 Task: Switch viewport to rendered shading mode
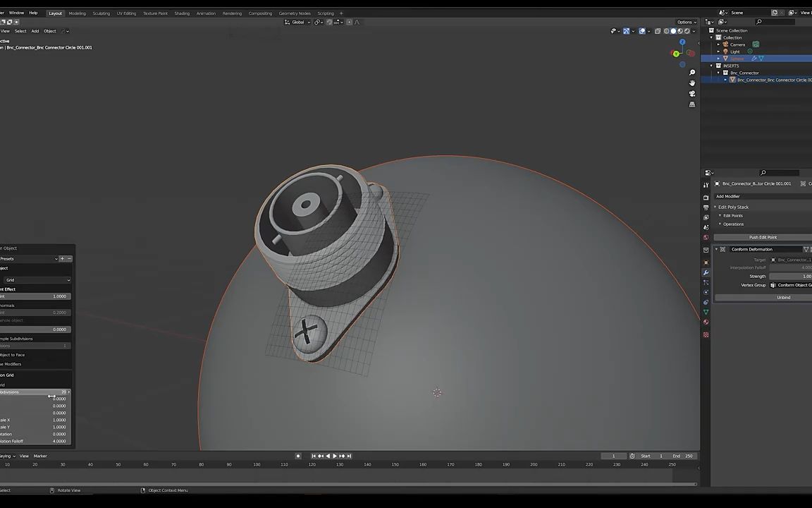pos(687,30)
